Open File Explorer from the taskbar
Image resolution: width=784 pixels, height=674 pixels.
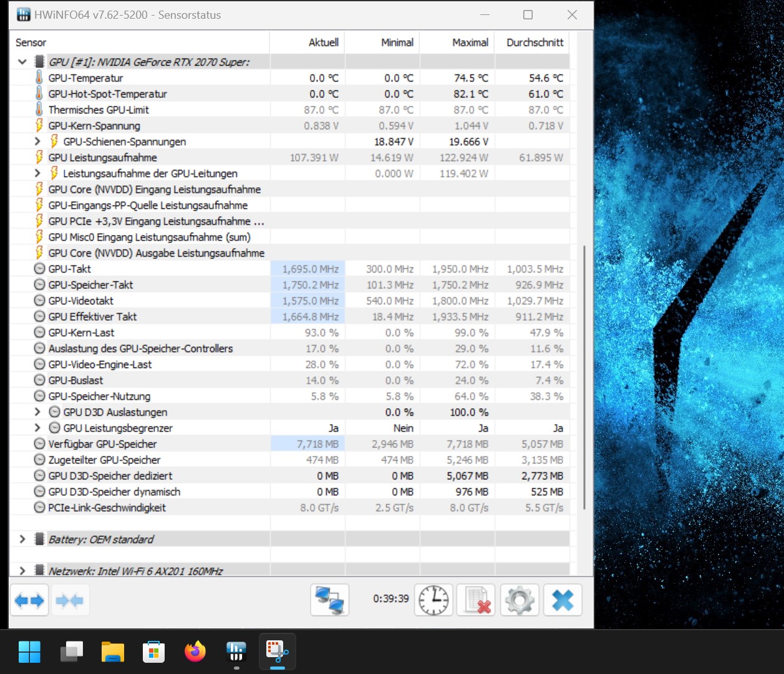pos(113,652)
